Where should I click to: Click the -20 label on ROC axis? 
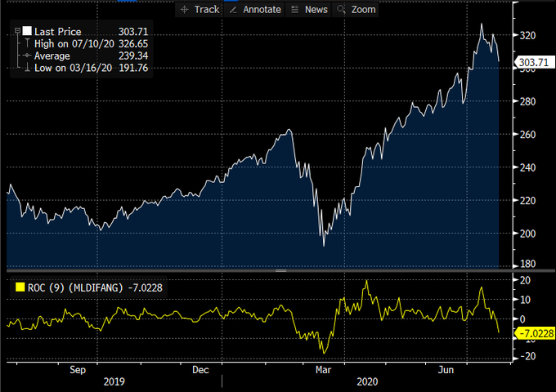(527, 356)
